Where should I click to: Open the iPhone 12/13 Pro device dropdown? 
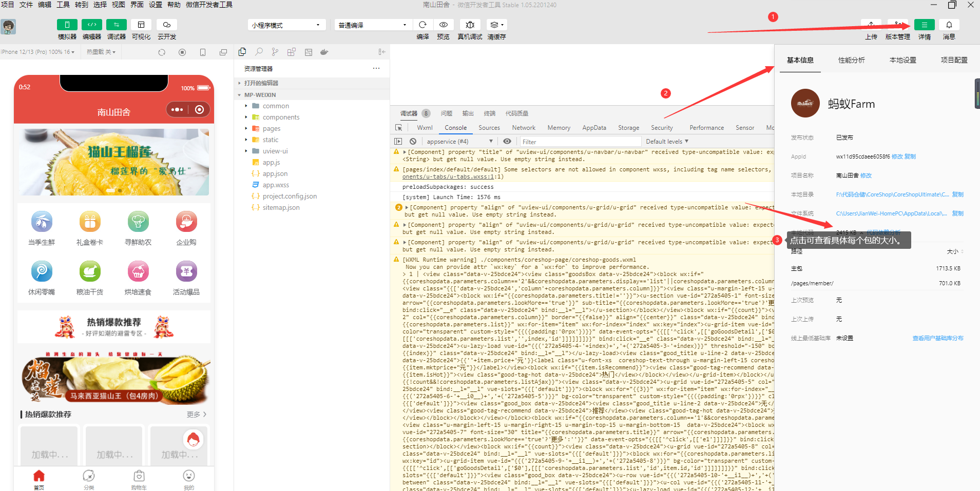[38, 52]
